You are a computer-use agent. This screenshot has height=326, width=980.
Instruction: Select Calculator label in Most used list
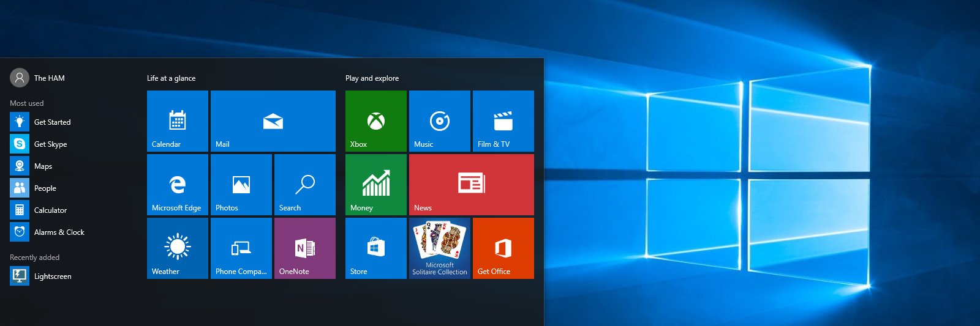coord(50,210)
